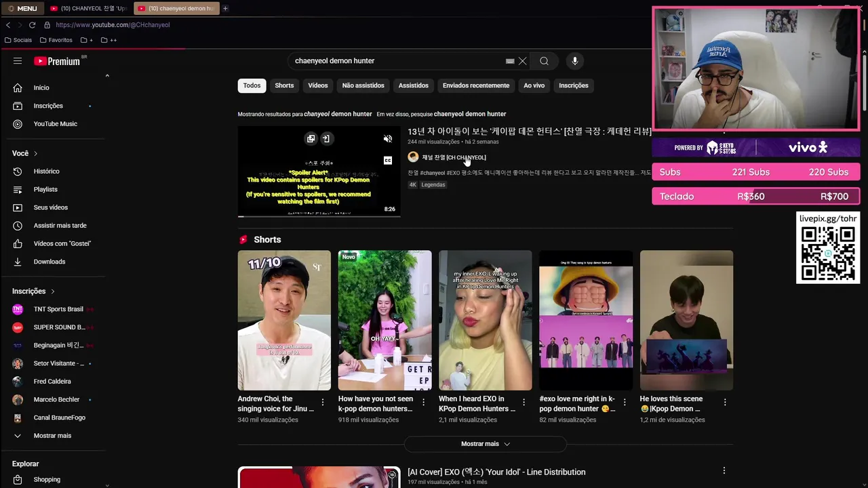Open channel CH CHANYEOL under video
This screenshot has height=488, width=868.
(x=454, y=157)
